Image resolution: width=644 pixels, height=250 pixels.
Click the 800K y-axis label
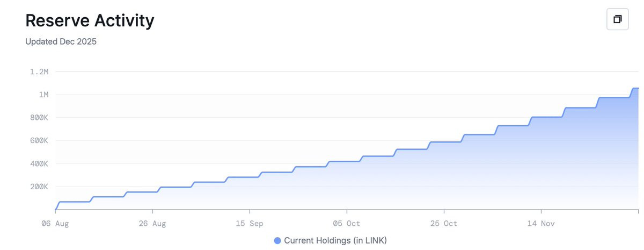39,118
